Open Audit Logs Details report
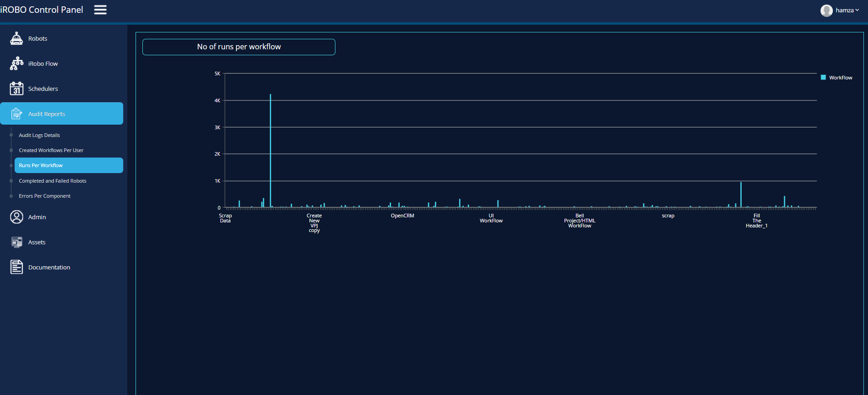Viewport: 868px width, 395px height. pyautogui.click(x=39, y=135)
